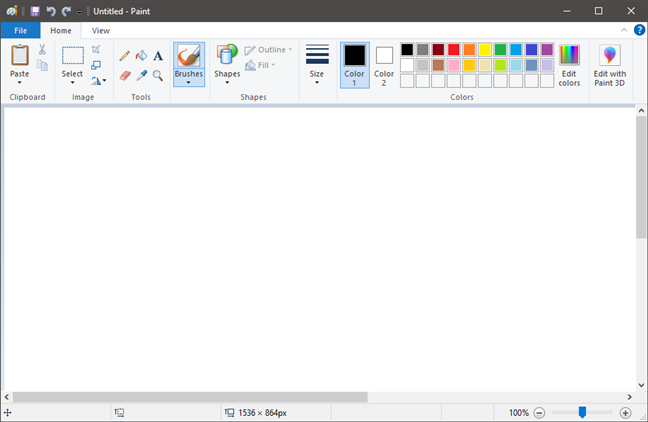Open Paint help question mark icon
Image resolution: width=648 pixels, height=422 pixels.
pyautogui.click(x=639, y=30)
